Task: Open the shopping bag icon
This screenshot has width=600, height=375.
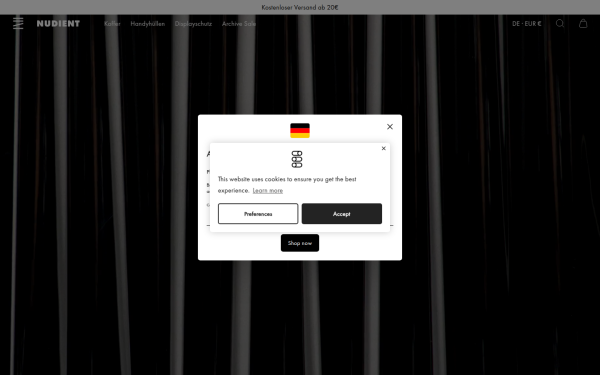Action: pos(583,24)
